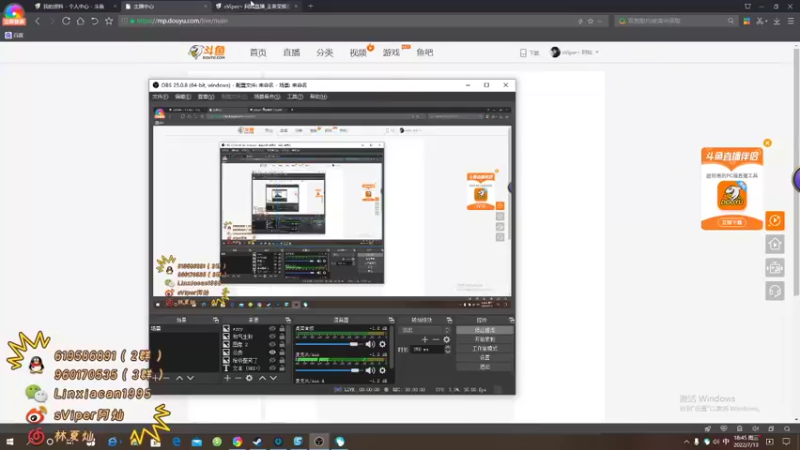800x450 pixels.
Task: Open the Windows Start menu
Action: [x=10, y=441]
